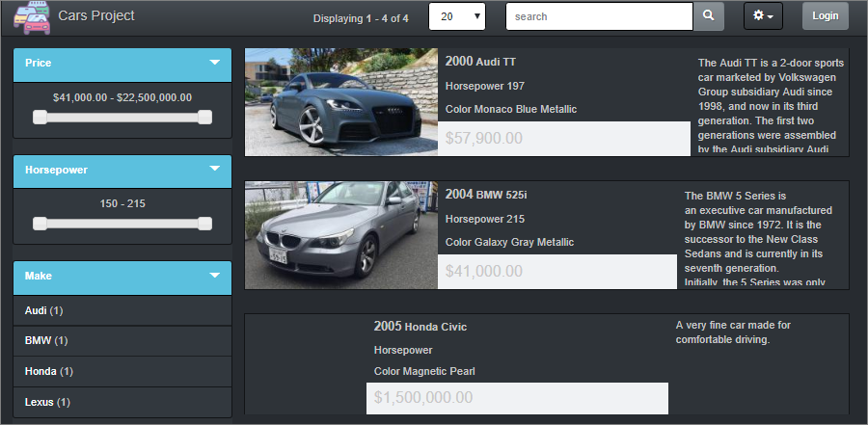Image resolution: width=868 pixels, height=425 pixels.
Task: Click into the search text field
Action: point(598,16)
